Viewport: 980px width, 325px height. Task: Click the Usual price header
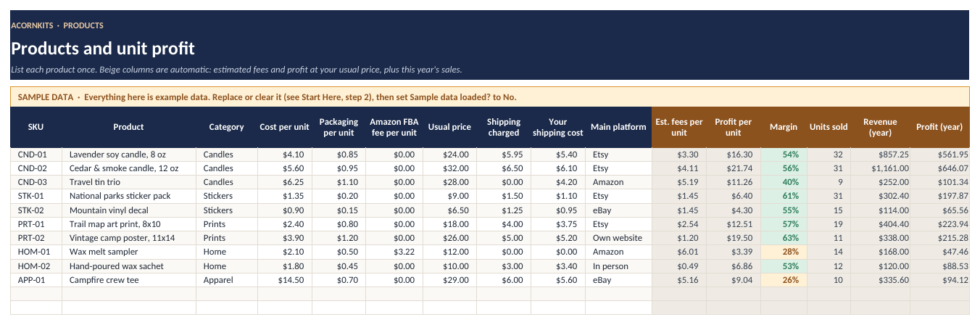click(x=449, y=127)
